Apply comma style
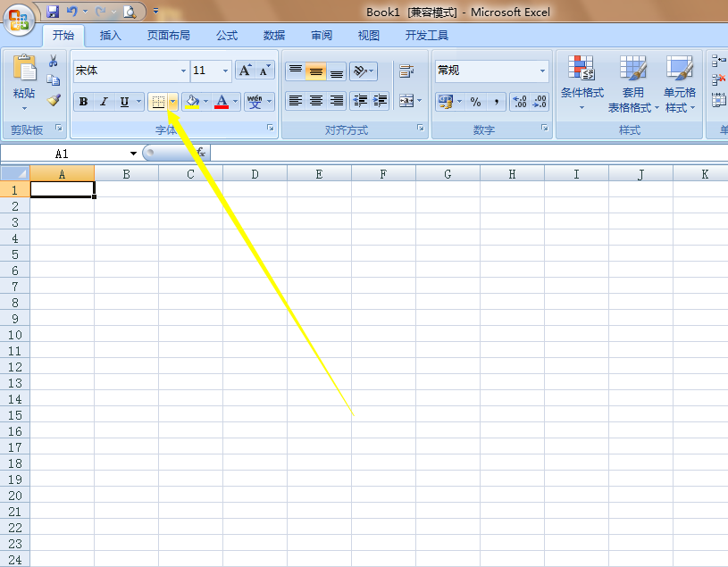The width and height of the screenshot is (728, 567). coord(497,102)
